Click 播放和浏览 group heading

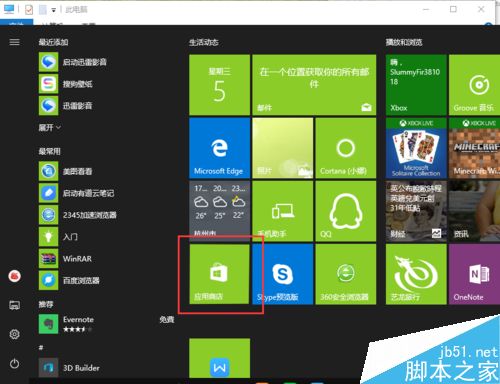click(404, 42)
